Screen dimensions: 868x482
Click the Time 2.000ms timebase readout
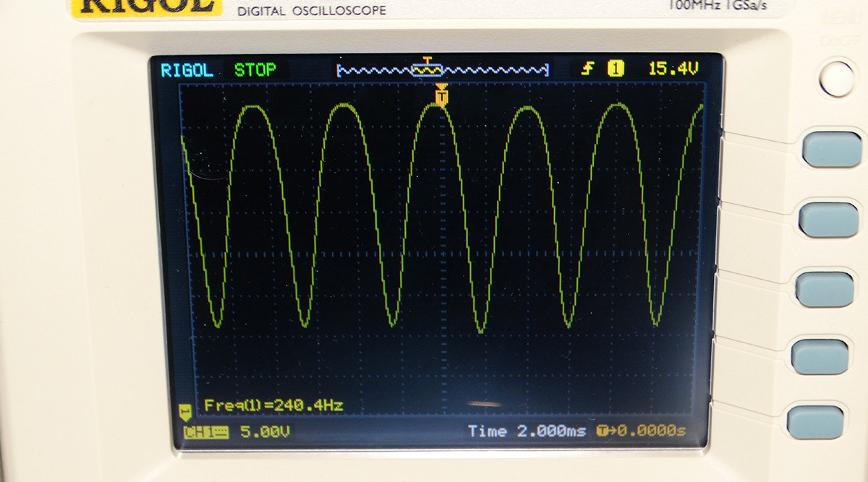click(x=526, y=431)
